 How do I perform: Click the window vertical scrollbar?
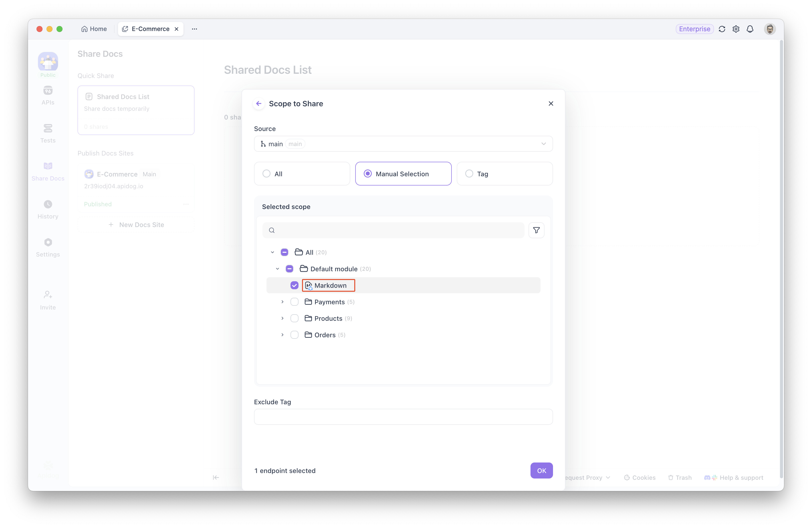[781, 259]
